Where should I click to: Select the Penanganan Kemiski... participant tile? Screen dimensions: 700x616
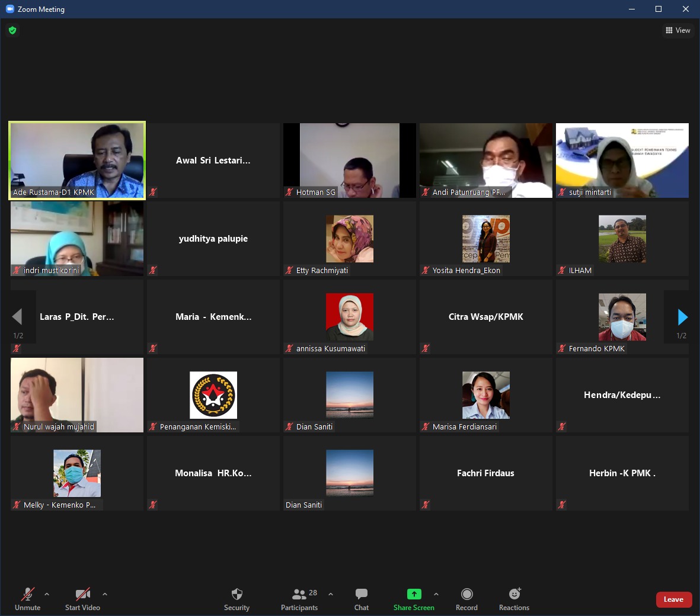coord(213,395)
